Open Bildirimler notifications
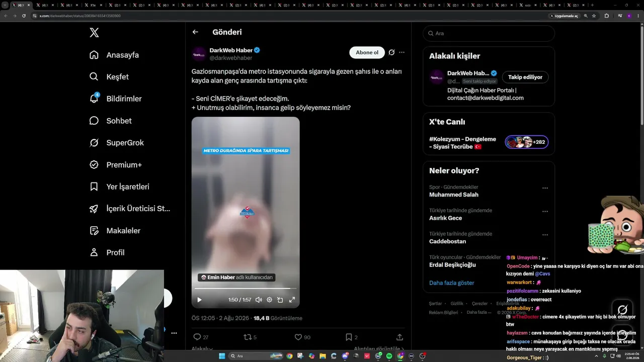 click(115, 99)
